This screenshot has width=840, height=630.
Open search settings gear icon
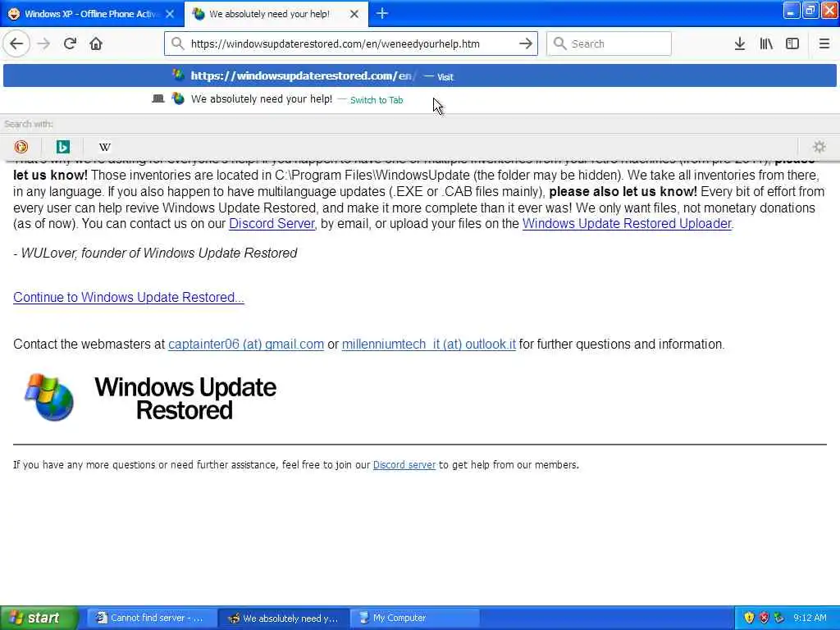point(819,146)
